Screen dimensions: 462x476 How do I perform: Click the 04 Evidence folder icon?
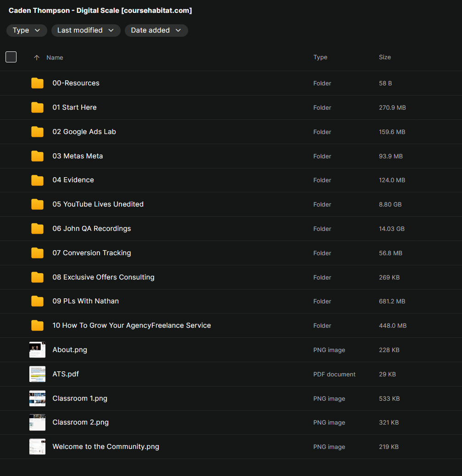click(37, 180)
